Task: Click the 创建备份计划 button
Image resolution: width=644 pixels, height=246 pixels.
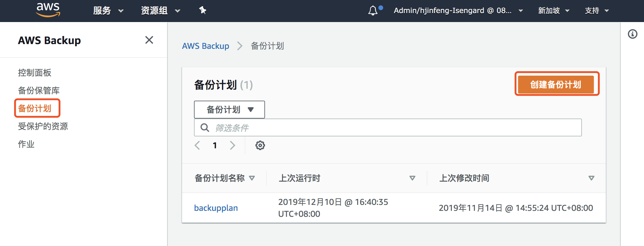Action: coord(556,85)
